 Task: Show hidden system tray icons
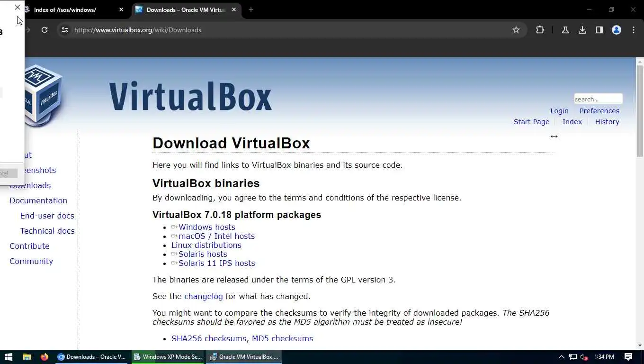click(561, 357)
